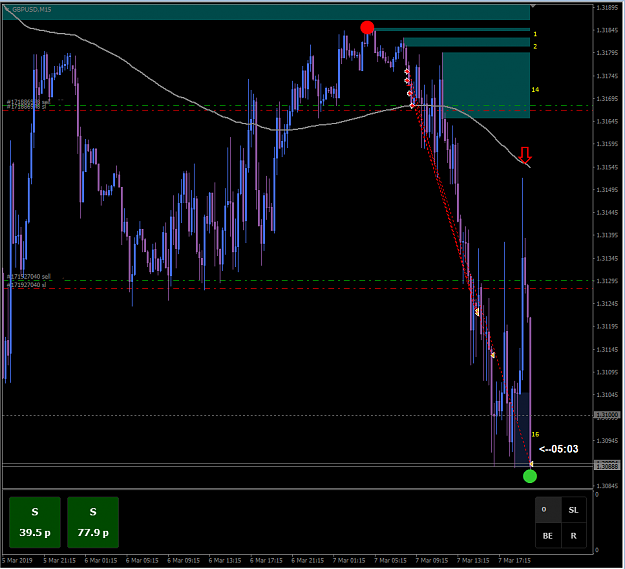Click the 1.30888 current price tag
Image resolution: width=625 pixels, height=569 pixels.
point(607,466)
